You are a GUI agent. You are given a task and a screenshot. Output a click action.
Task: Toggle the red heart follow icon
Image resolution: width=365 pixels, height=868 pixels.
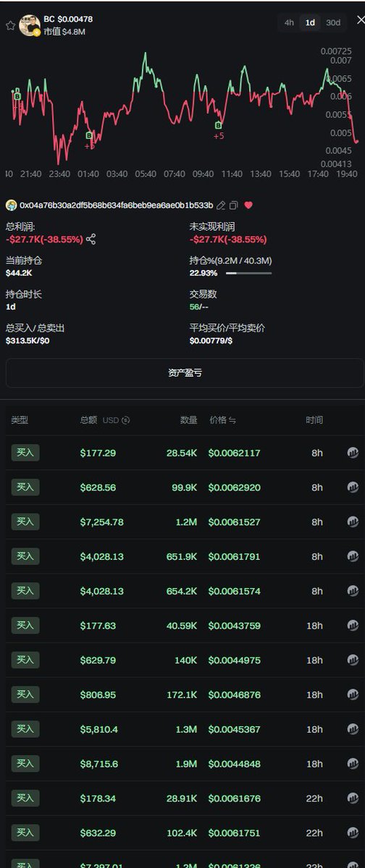coord(248,205)
